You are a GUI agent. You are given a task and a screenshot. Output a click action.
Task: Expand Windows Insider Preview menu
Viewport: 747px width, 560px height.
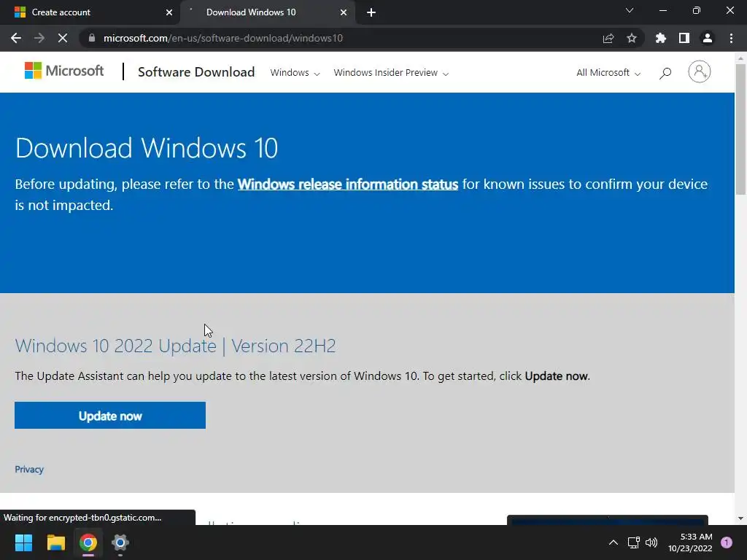pyautogui.click(x=391, y=73)
